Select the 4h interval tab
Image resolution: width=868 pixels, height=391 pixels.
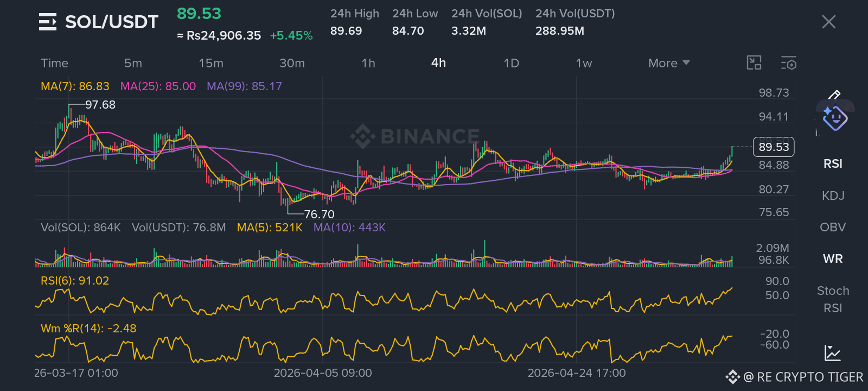(438, 62)
